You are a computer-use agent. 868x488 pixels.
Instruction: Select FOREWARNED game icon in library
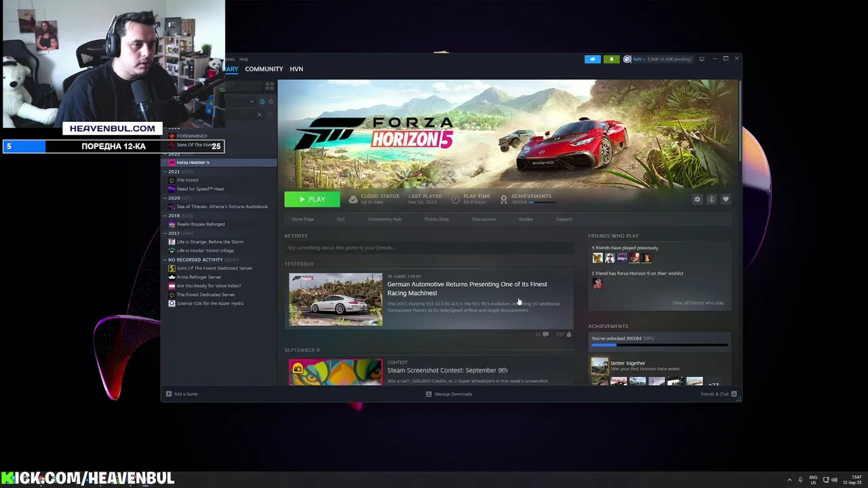click(x=172, y=136)
